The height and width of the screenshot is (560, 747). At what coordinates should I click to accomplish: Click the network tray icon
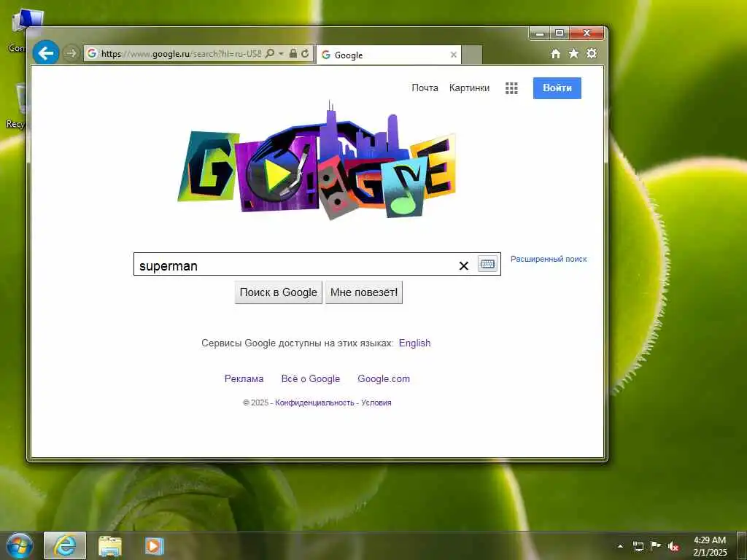pyautogui.click(x=638, y=546)
